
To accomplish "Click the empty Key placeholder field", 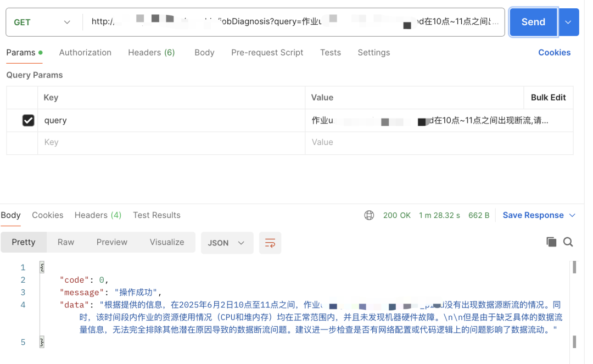I will click(x=171, y=143).
